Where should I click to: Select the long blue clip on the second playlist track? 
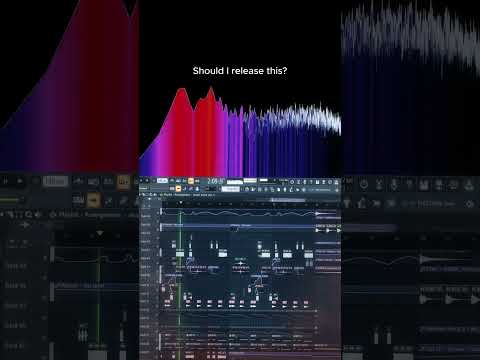[238, 226]
